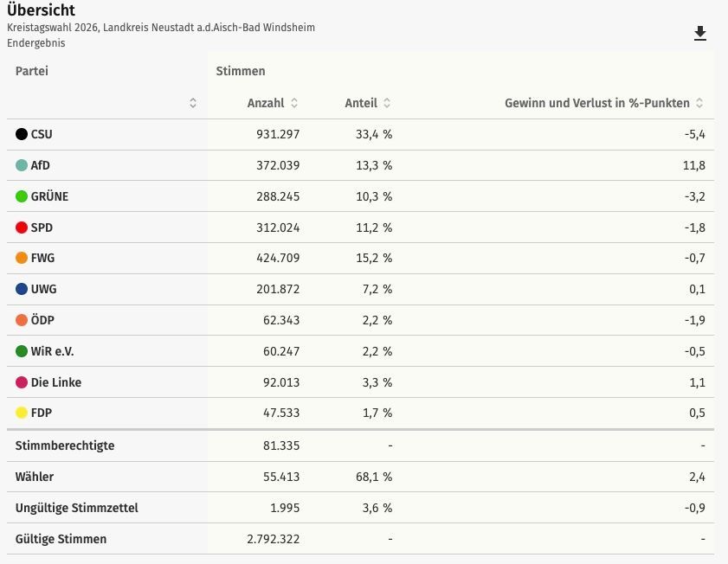Click the red SPD color dot

point(22,228)
